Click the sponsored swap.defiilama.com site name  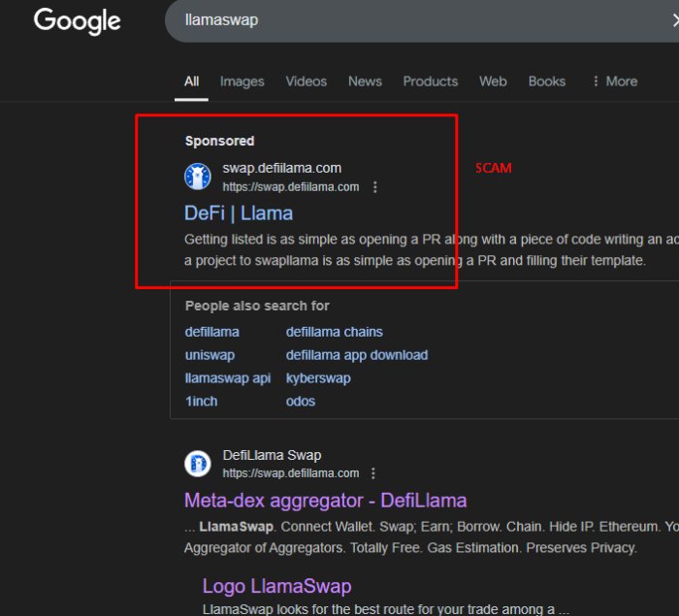282,168
